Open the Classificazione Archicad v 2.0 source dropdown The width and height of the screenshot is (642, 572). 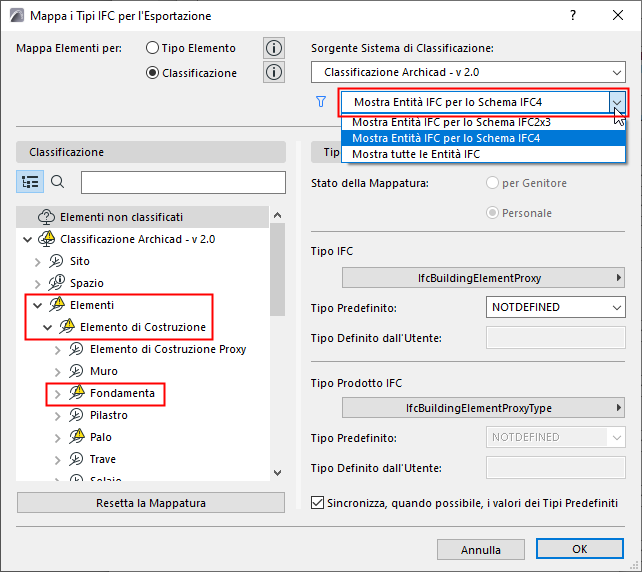(x=468, y=72)
